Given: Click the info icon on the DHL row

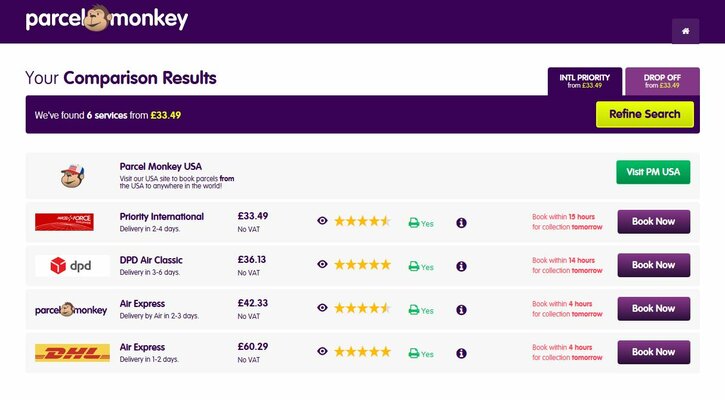Looking at the screenshot, I should (461, 353).
